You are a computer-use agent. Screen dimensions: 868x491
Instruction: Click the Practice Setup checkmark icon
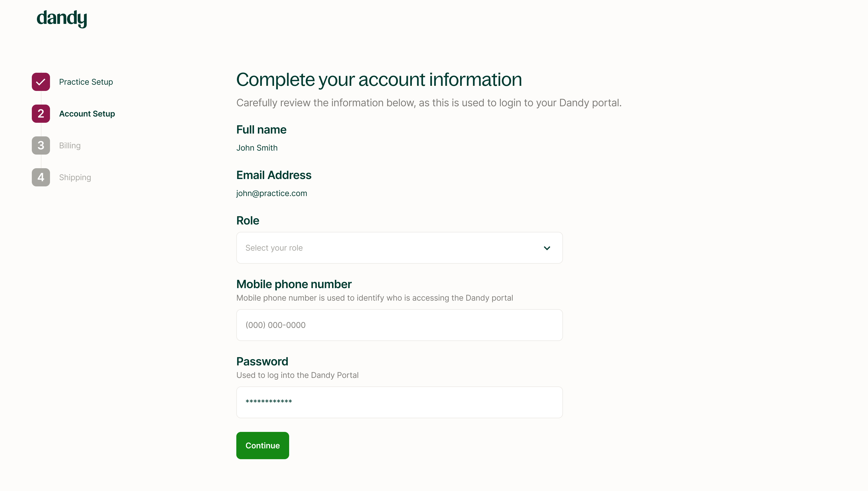(41, 82)
